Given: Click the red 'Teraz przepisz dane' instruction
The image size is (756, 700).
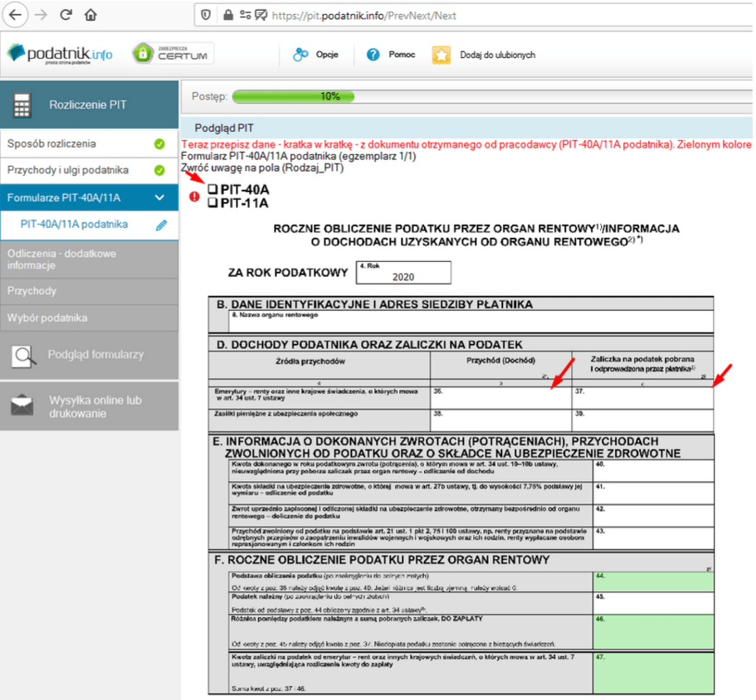Looking at the screenshot, I should coord(466,144).
